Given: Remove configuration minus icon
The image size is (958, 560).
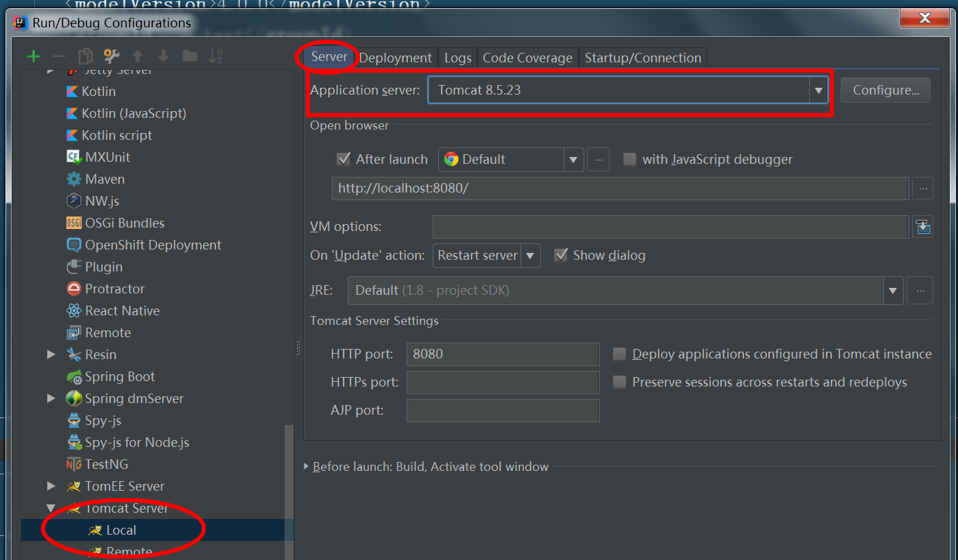Looking at the screenshot, I should click(x=60, y=56).
